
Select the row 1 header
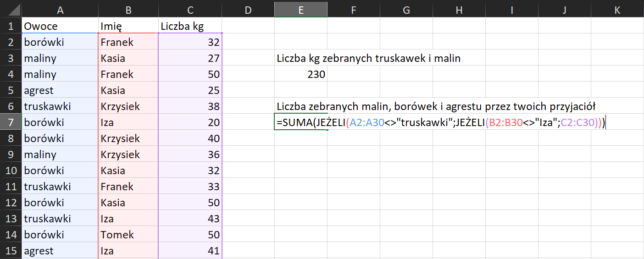[x=11, y=27]
